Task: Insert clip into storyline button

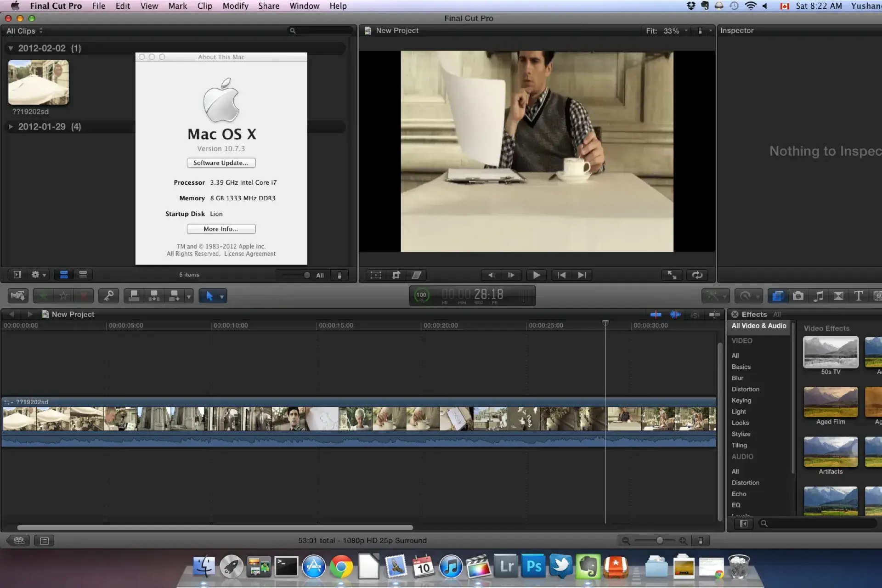Action: [x=154, y=296]
